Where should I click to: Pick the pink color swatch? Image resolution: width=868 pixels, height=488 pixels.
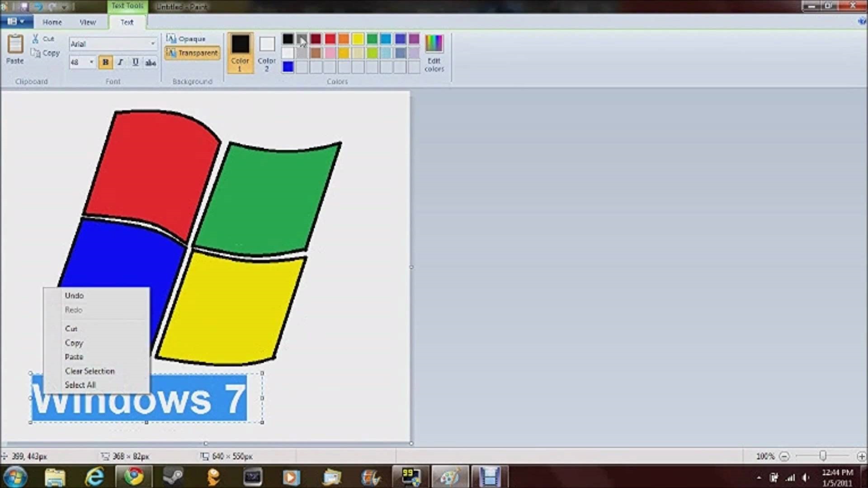click(x=330, y=53)
